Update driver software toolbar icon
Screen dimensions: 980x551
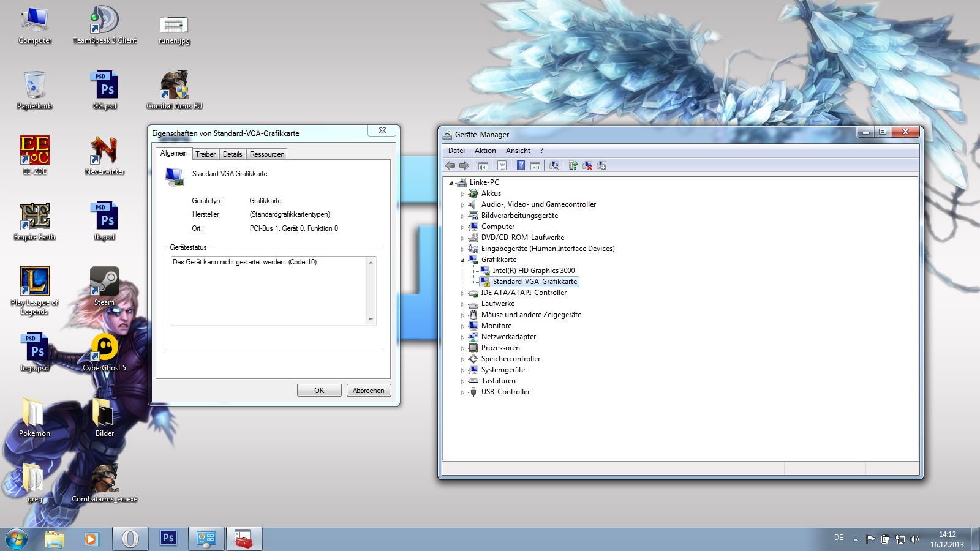pos(573,165)
